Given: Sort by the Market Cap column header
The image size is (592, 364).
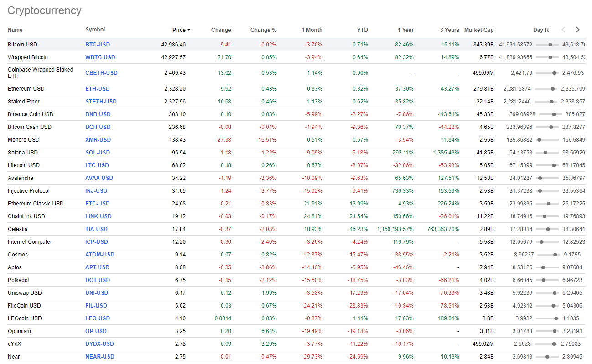Looking at the screenshot, I should point(479,30).
